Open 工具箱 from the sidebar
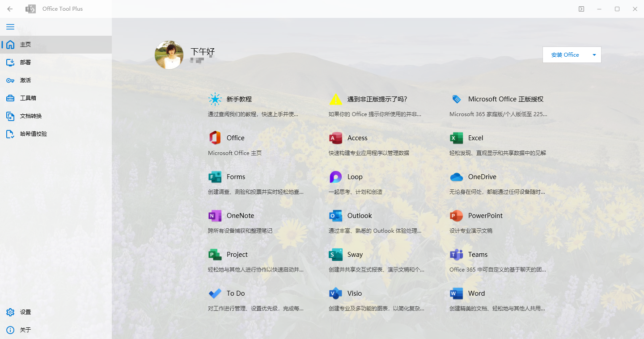This screenshot has width=644, height=339. (27, 98)
